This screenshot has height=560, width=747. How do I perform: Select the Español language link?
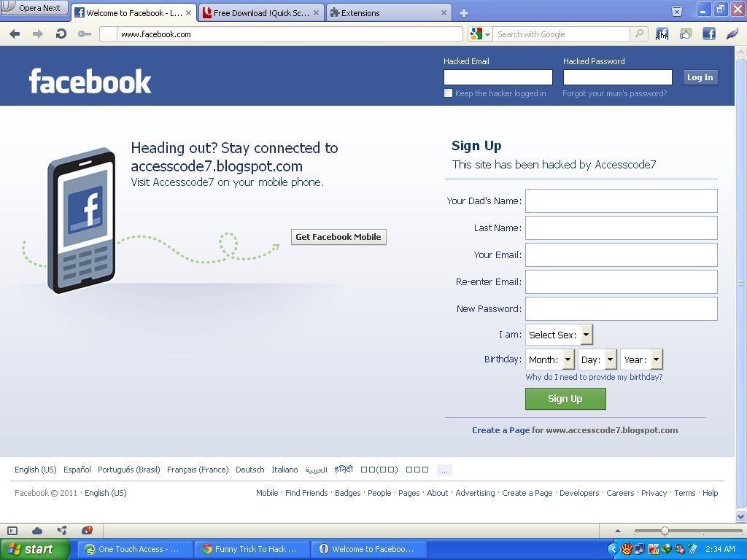tap(77, 470)
